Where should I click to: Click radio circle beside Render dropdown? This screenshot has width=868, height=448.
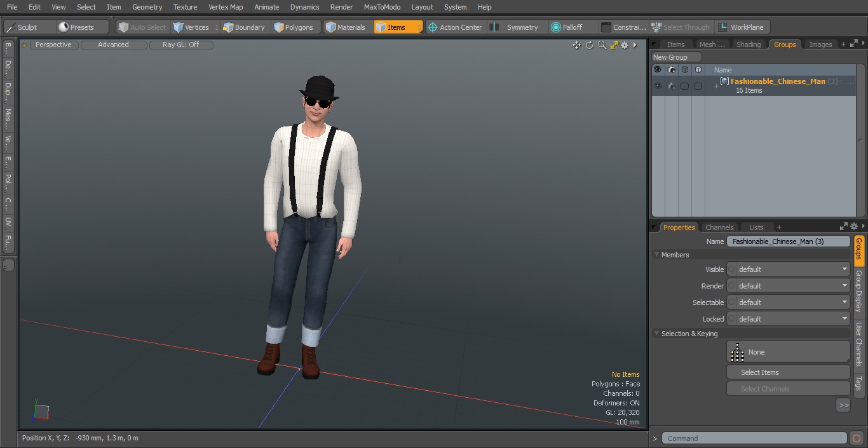731,286
